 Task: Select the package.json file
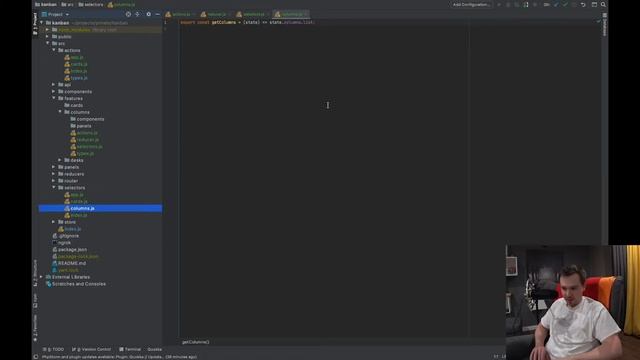point(69,249)
